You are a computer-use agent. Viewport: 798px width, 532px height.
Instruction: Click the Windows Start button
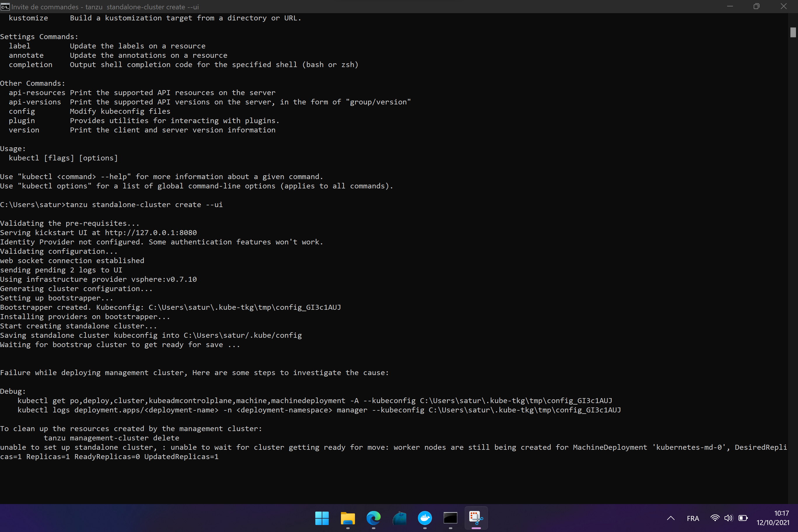click(x=322, y=518)
